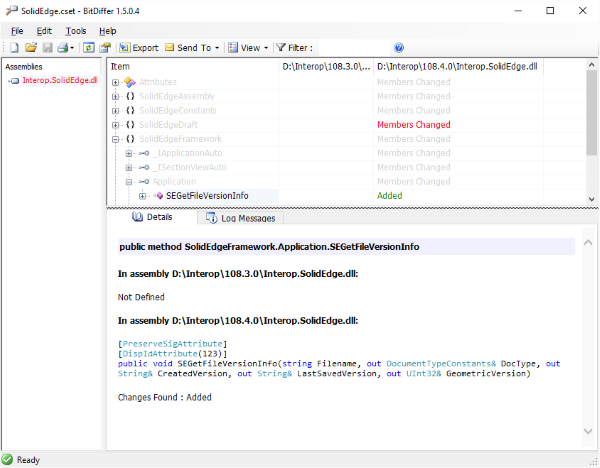The height and width of the screenshot is (468, 600).
Task: Click the SolidEdgeDraft namespace braces icon
Action: 130,124
